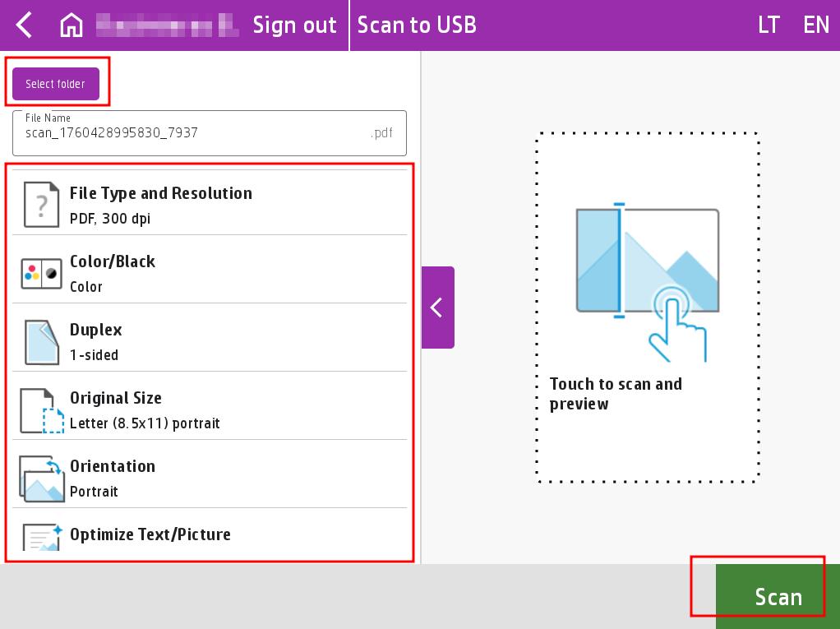
Task: Switch language to LT
Action: (x=768, y=25)
